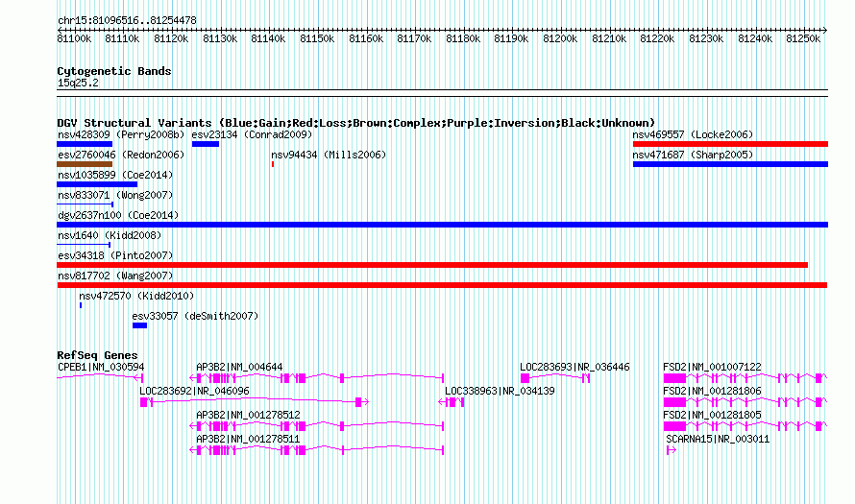Click the LOC283692|NR_046096 gene label
Viewport: 855px width, 504px height.
tap(194, 392)
